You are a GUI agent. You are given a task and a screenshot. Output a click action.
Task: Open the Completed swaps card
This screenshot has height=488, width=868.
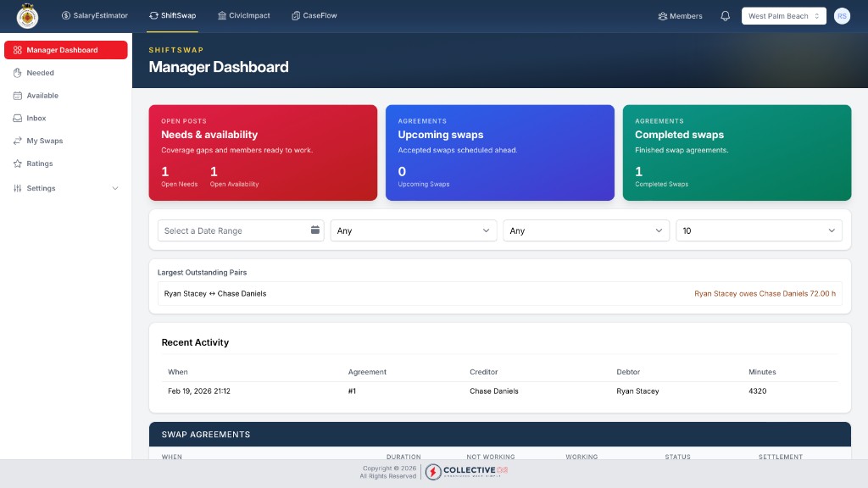tap(737, 152)
